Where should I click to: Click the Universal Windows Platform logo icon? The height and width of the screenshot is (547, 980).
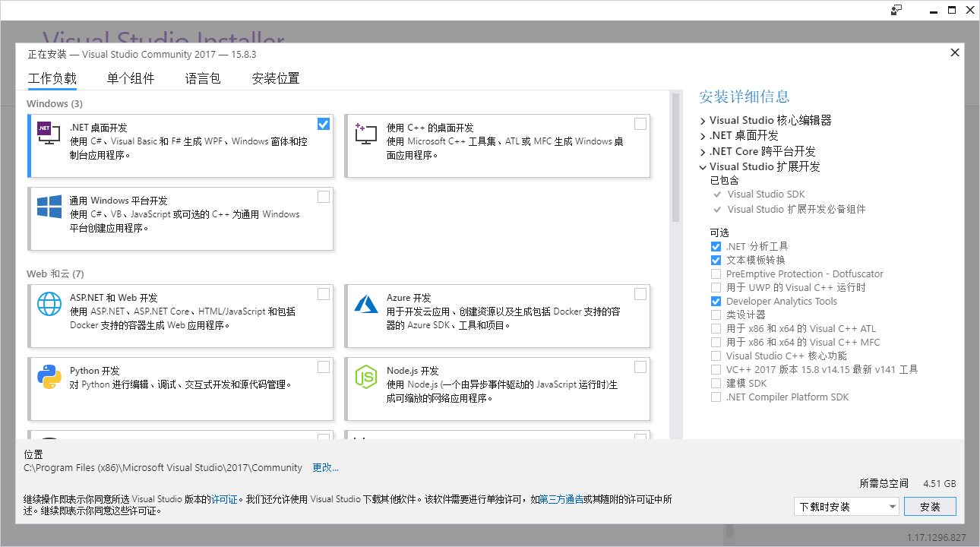pos(49,207)
